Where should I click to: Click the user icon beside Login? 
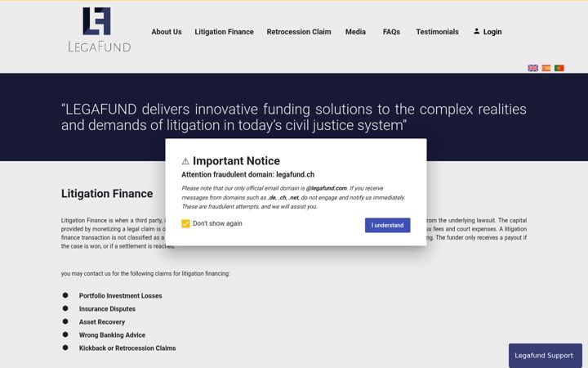[476, 31]
